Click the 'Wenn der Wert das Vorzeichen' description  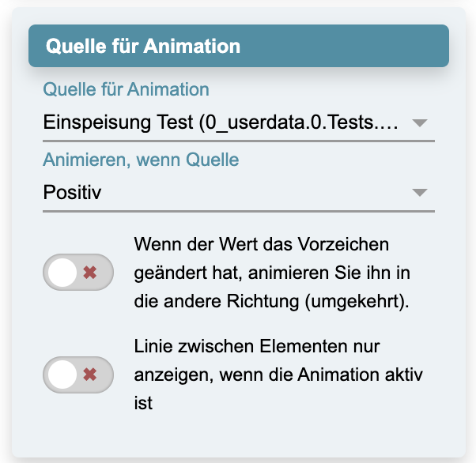(x=261, y=243)
